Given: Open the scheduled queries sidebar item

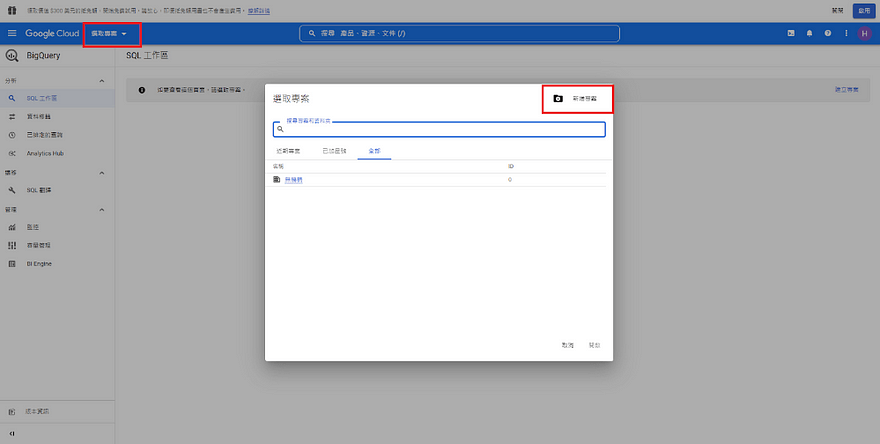Looking at the screenshot, I should [x=57, y=135].
